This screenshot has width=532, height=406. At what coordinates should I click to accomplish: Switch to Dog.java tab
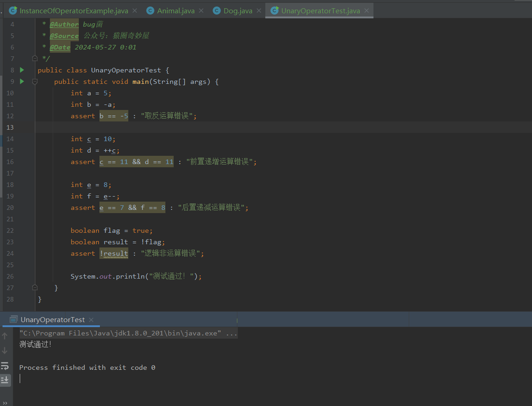[x=238, y=11]
